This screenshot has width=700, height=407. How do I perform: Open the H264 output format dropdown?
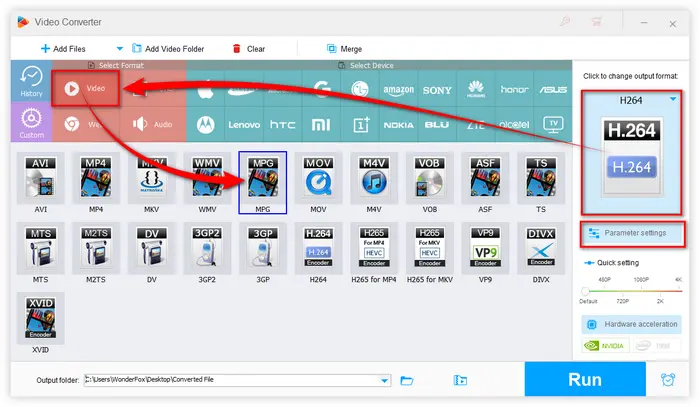673,99
